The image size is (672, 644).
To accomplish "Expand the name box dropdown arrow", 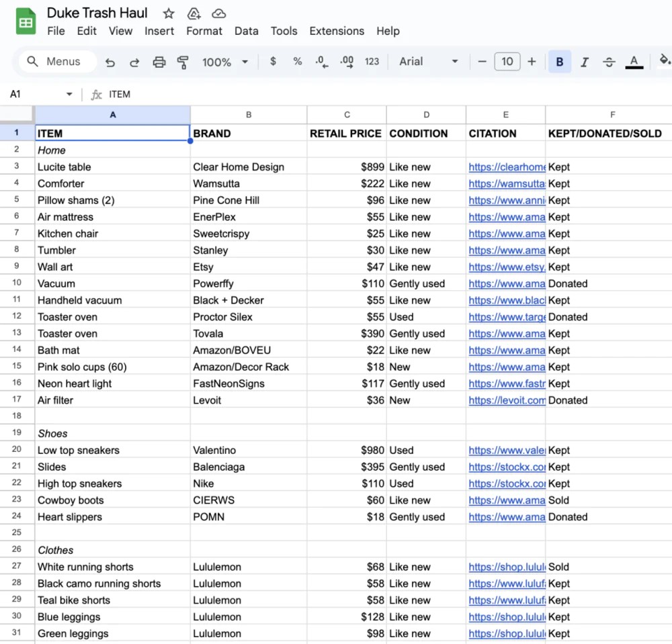I will (69, 94).
